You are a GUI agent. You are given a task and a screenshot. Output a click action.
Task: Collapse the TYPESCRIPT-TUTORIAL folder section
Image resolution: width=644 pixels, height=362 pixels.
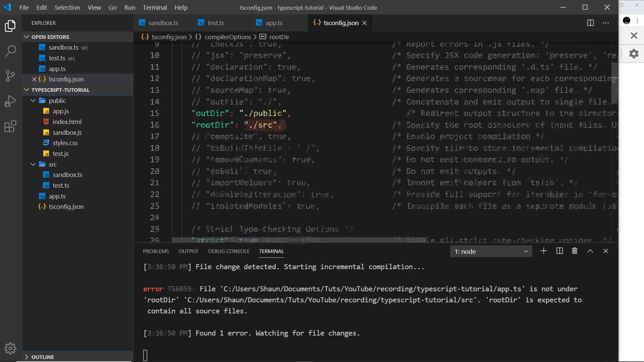(26, 90)
